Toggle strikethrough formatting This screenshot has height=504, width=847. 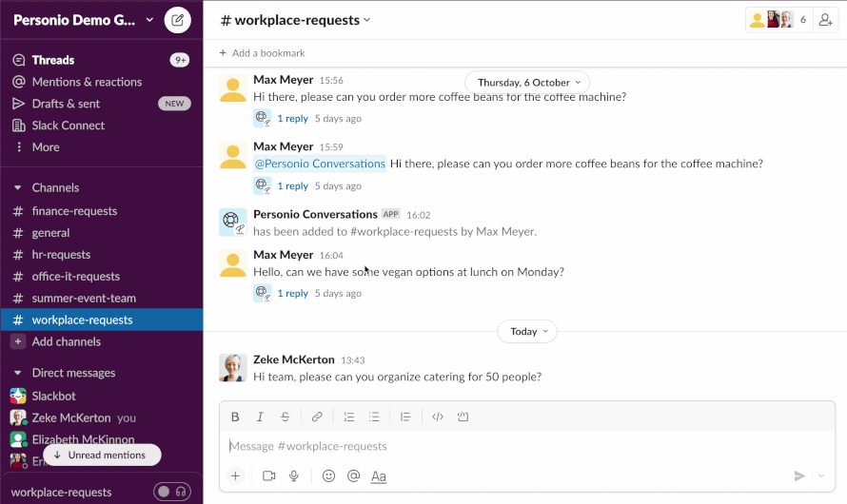(286, 417)
